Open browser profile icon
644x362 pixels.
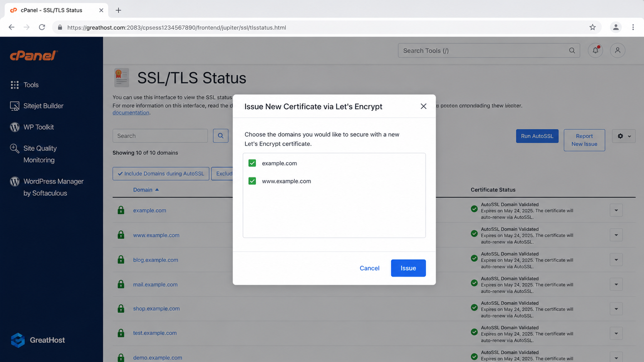coord(616,27)
